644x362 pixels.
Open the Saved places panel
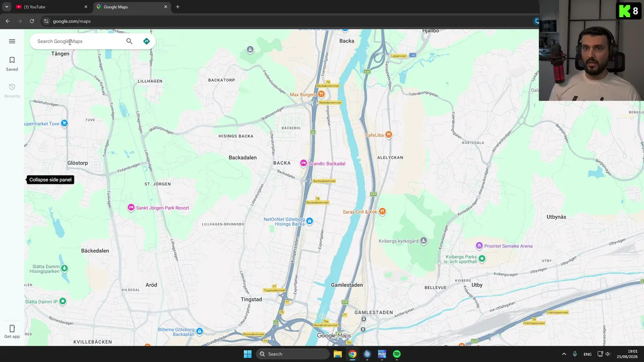point(12,64)
